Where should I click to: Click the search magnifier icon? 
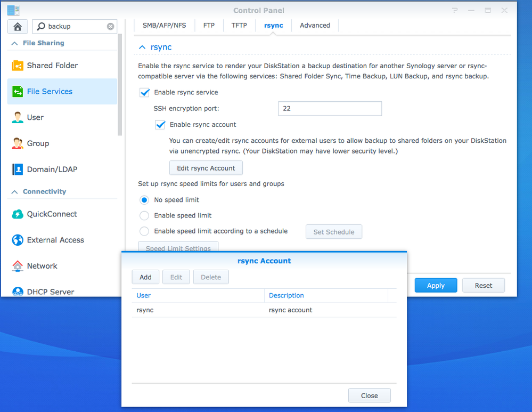coord(41,26)
